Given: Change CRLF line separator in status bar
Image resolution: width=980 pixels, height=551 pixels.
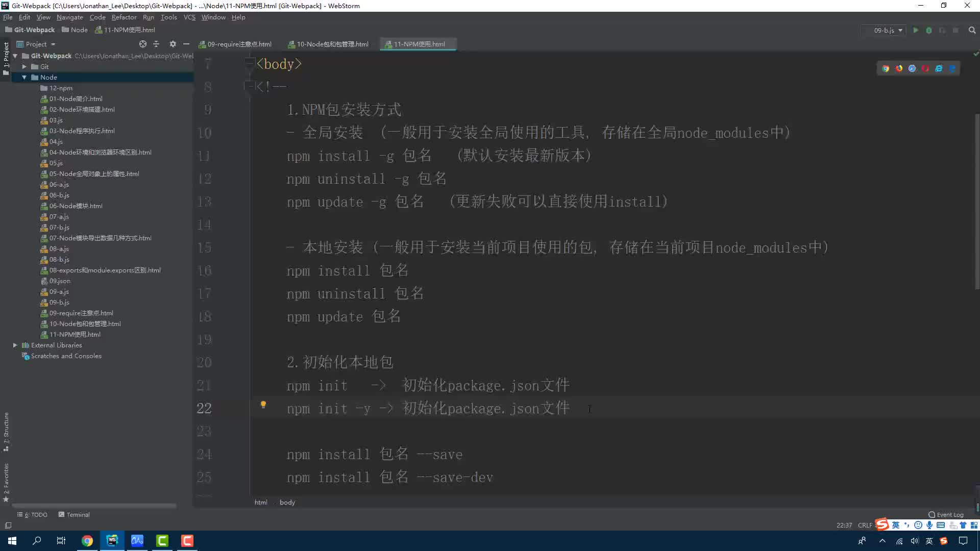Looking at the screenshot, I should 865,525.
